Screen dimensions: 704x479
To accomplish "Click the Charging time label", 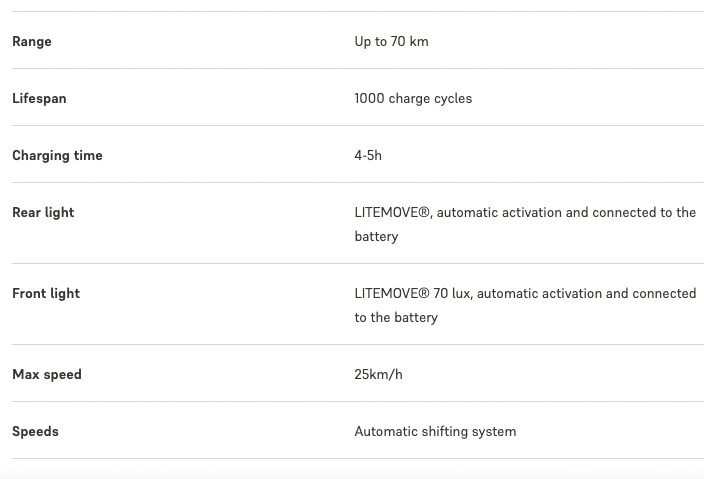I will (57, 155).
